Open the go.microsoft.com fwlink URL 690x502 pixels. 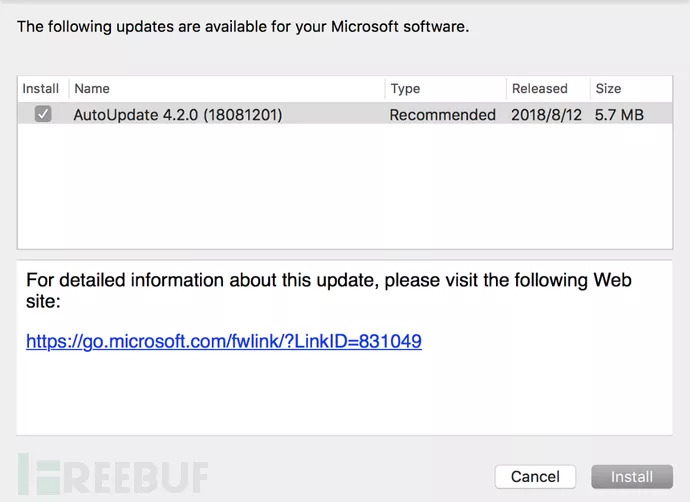[224, 342]
